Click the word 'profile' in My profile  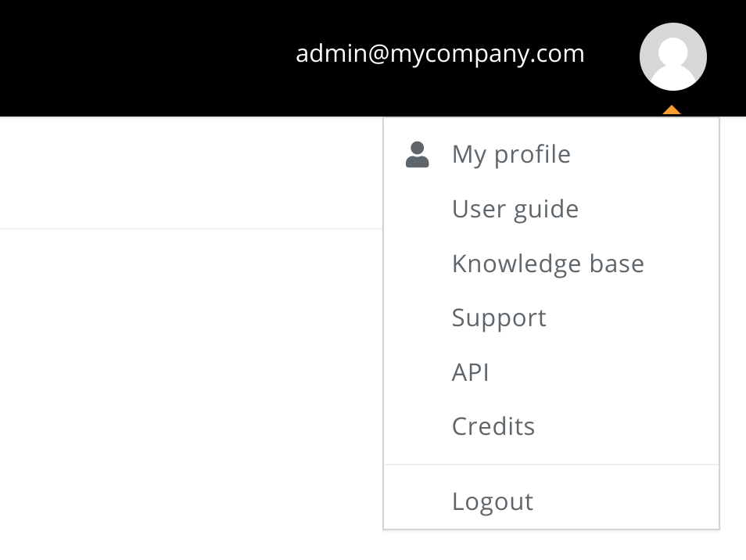(x=533, y=155)
